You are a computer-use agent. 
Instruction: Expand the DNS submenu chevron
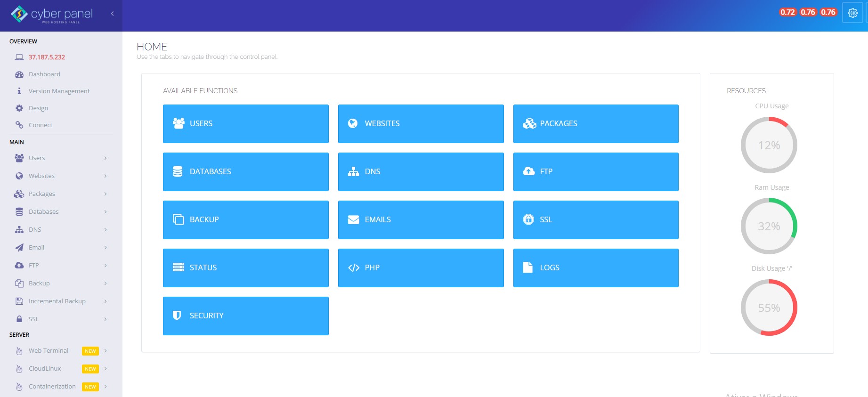(x=105, y=230)
